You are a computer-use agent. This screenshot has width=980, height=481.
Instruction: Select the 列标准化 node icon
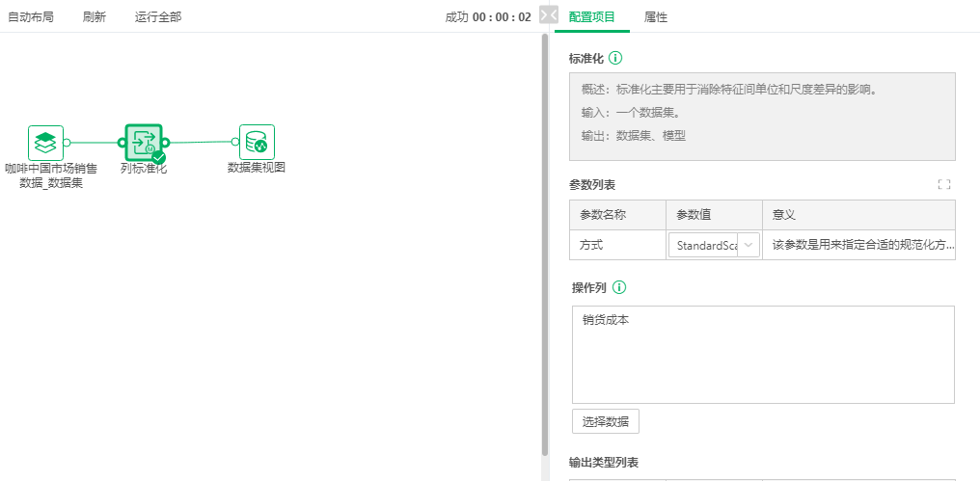(x=143, y=142)
